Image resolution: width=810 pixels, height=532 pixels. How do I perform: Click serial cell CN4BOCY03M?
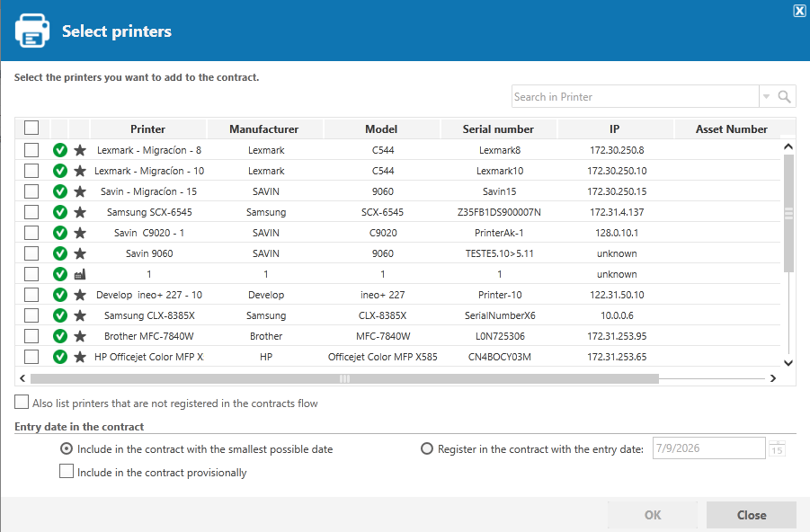[x=499, y=357]
